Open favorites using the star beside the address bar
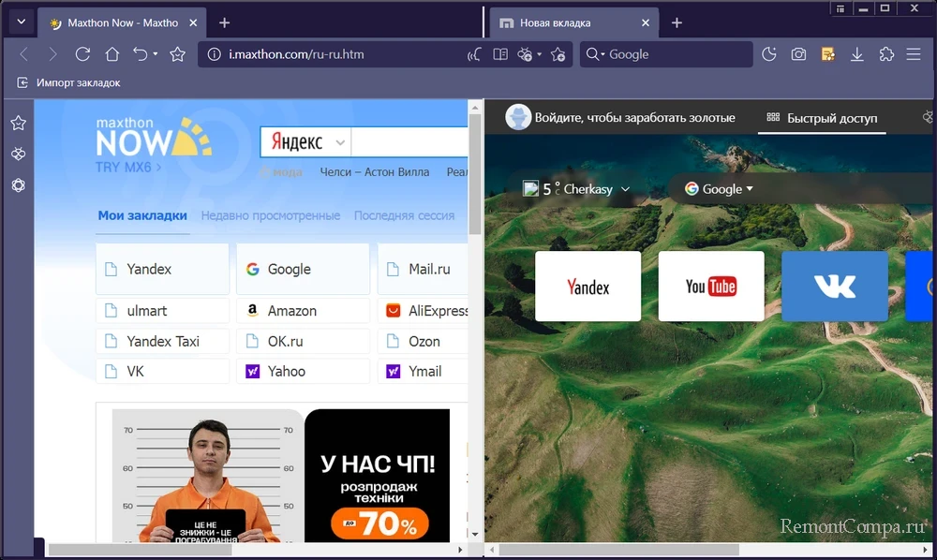 (177, 54)
